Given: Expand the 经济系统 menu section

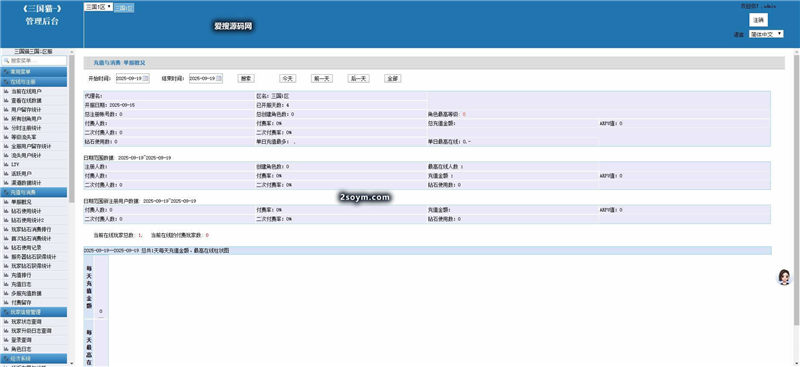Looking at the screenshot, I should coord(34,358).
